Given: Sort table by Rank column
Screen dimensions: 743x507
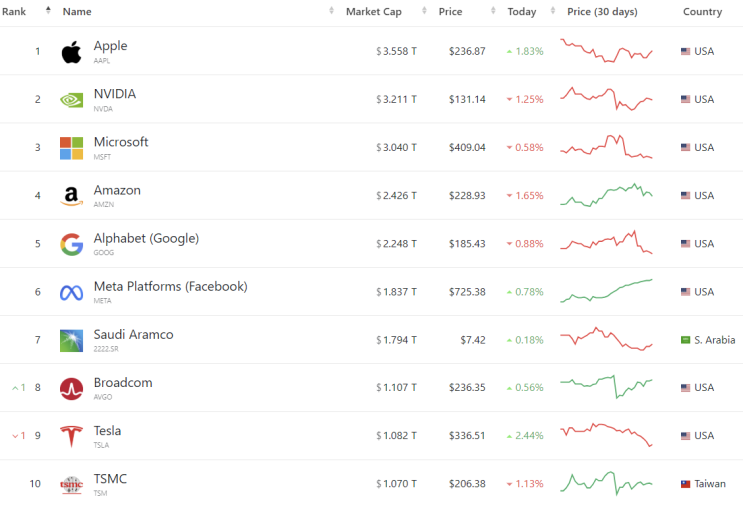Looking at the screenshot, I should (14, 12).
